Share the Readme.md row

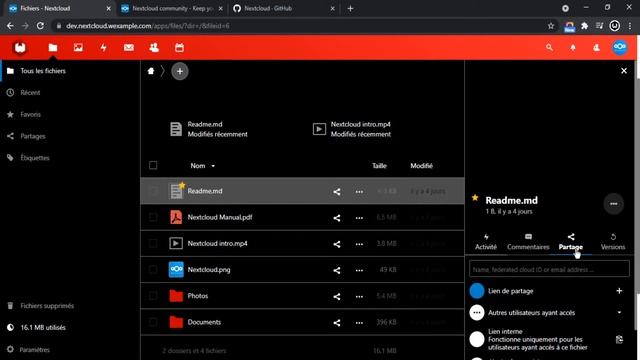click(x=337, y=191)
